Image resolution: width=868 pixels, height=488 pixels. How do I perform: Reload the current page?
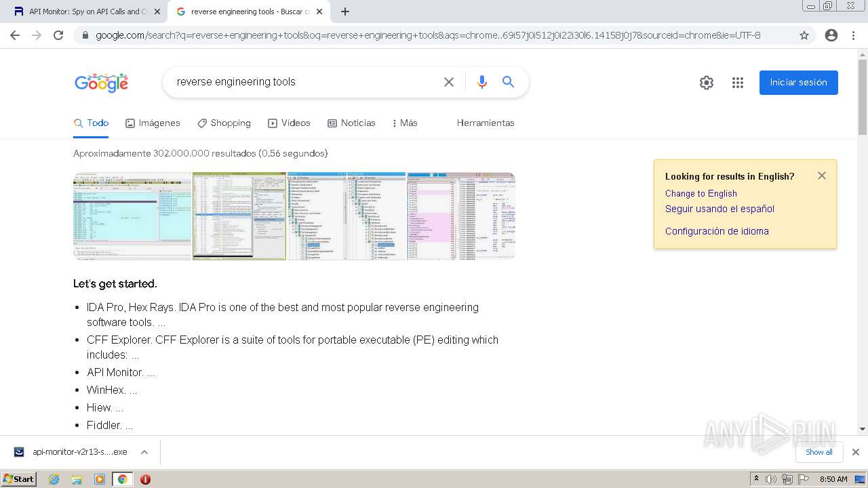click(58, 35)
